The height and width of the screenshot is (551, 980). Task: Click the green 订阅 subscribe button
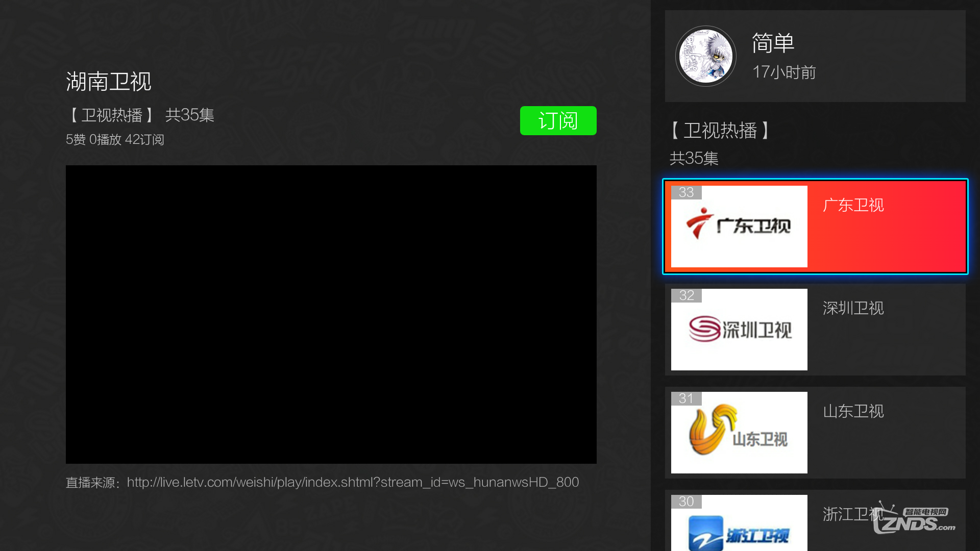pos(558,121)
